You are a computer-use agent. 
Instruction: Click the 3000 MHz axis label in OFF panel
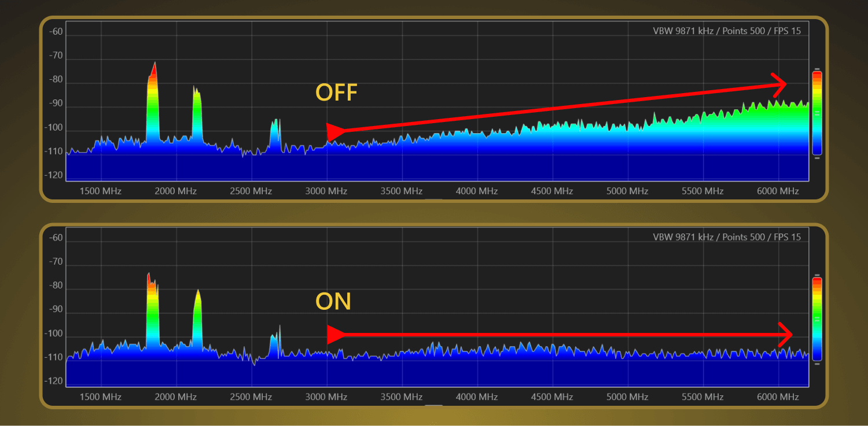(326, 191)
